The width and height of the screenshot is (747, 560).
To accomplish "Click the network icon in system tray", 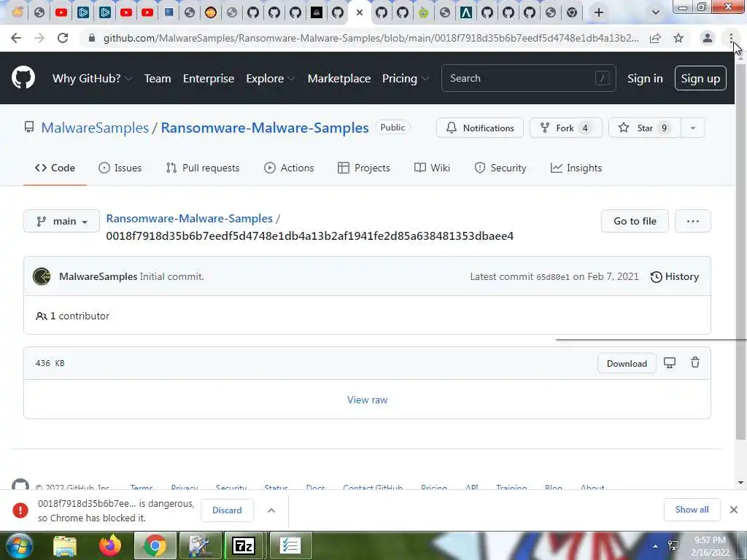I will tap(673, 545).
